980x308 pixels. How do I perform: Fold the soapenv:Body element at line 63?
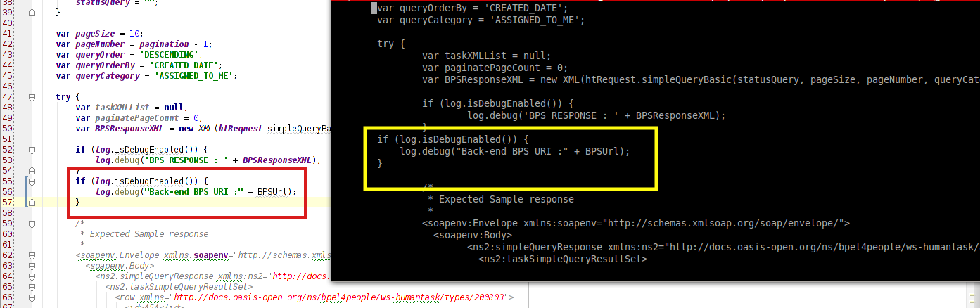tap(32, 265)
